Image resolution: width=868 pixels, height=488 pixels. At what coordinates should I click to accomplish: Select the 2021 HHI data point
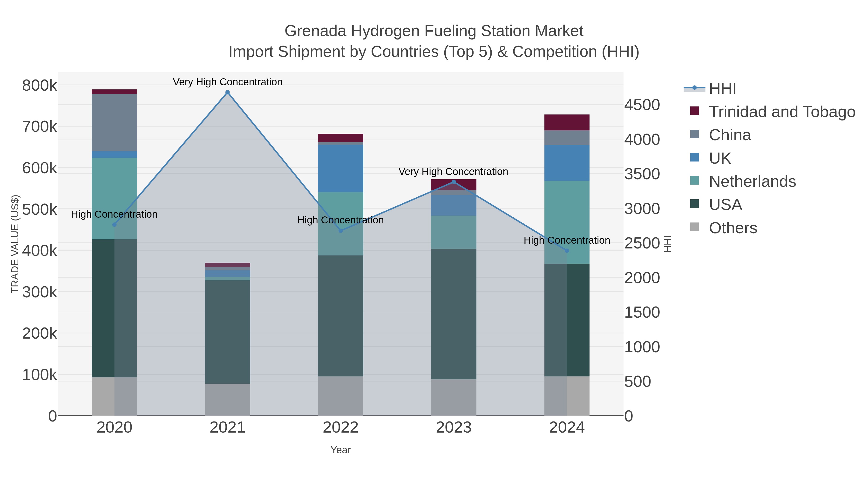(x=227, y=92)
